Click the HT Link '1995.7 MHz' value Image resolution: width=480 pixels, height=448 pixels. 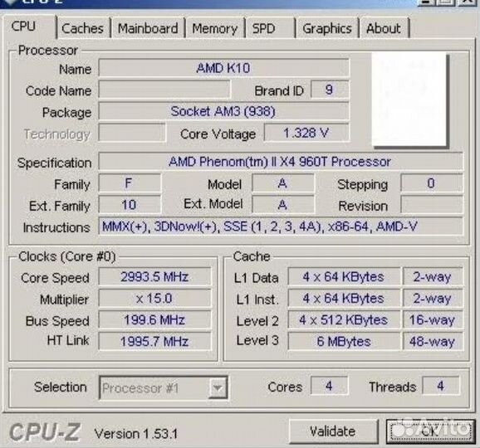[x=154, y=341]
